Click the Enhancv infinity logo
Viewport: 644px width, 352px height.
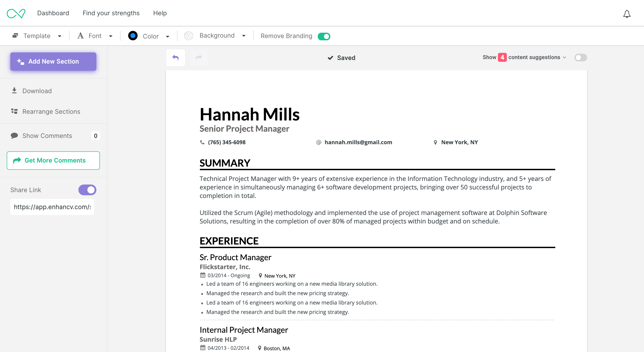16,13
